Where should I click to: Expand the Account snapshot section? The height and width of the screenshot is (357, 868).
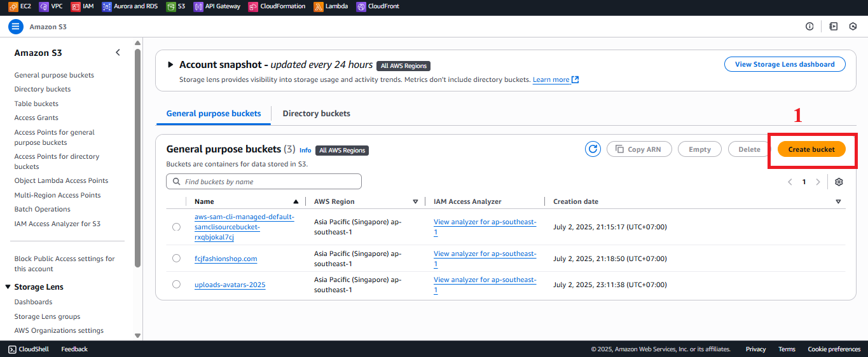[x=170, y=65]
